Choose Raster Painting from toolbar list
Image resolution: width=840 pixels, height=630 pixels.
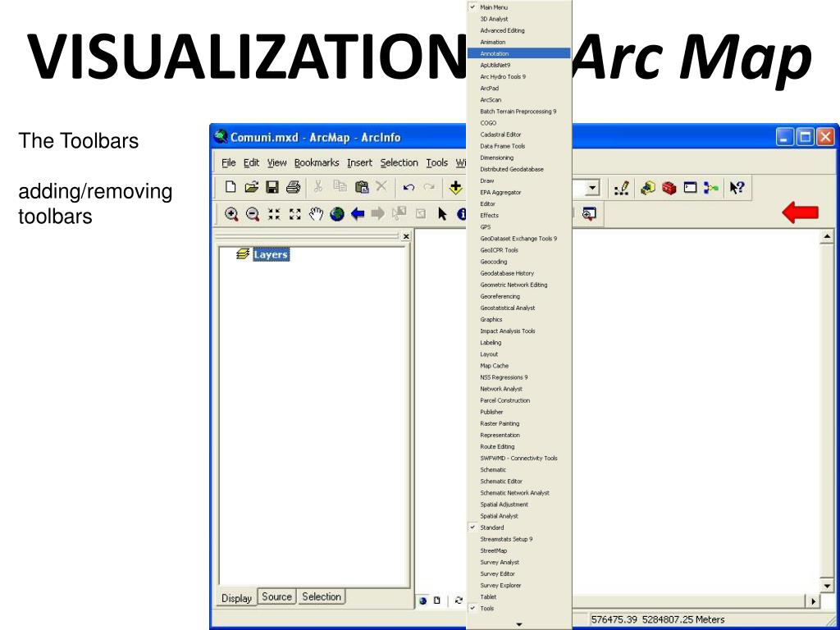coord(518,424)
